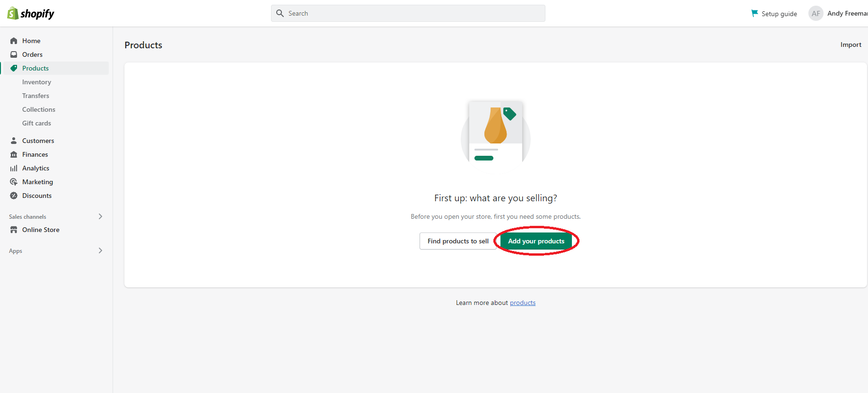
Task: Go to Collections in sidebar
Action: pyautogui.click(x=39, y=109)
